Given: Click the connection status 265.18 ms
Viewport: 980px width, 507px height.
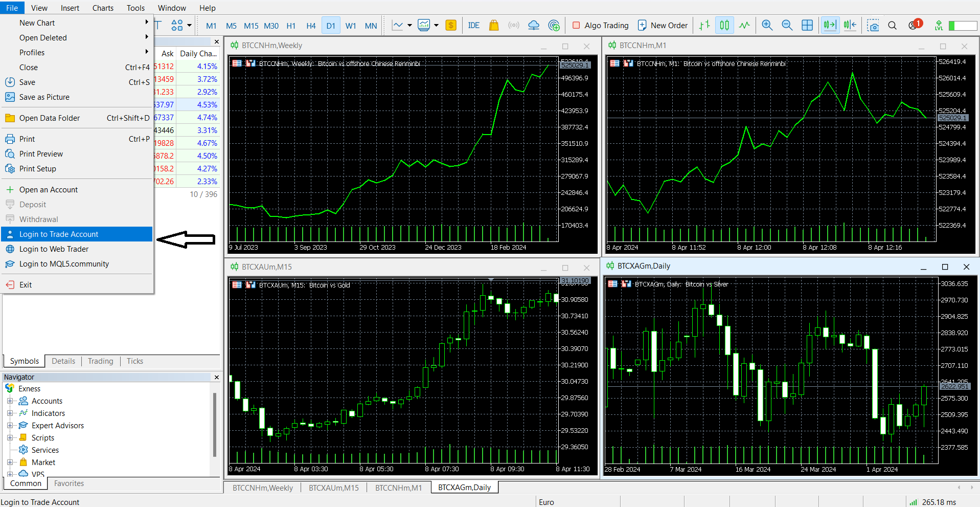Looking at the screenshot, I should click(933, 502).
